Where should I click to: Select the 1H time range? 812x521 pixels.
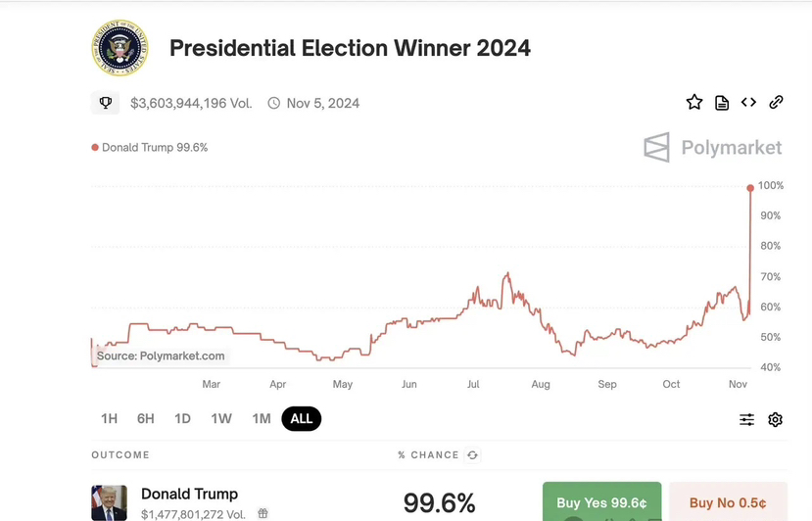tap(109, 418)
